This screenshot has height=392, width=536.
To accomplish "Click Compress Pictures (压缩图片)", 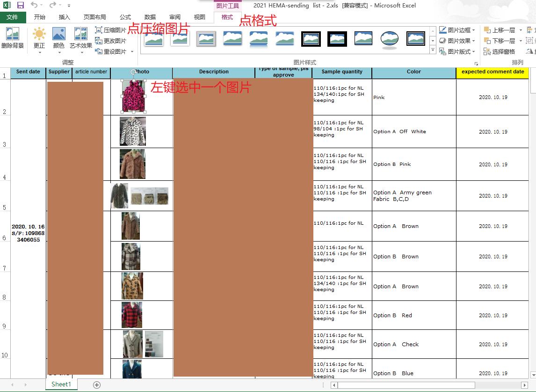I will (x=111, y=30).
